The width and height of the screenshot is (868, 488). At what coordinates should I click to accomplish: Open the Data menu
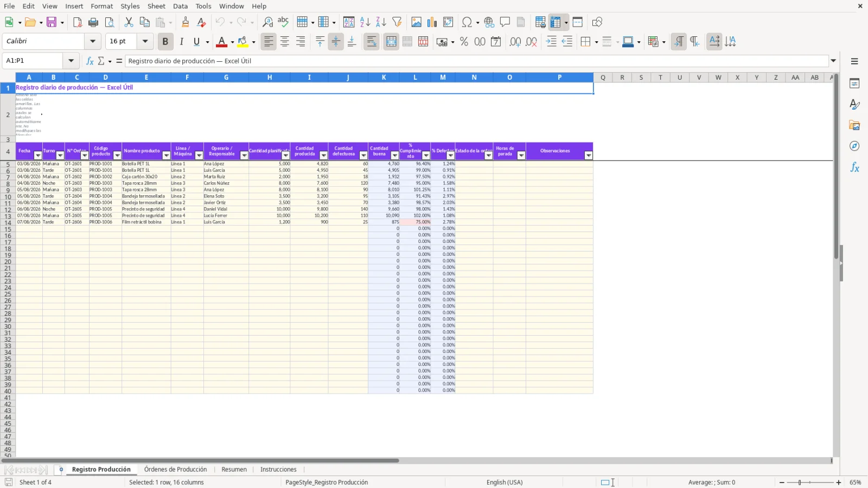coord(181,6)
